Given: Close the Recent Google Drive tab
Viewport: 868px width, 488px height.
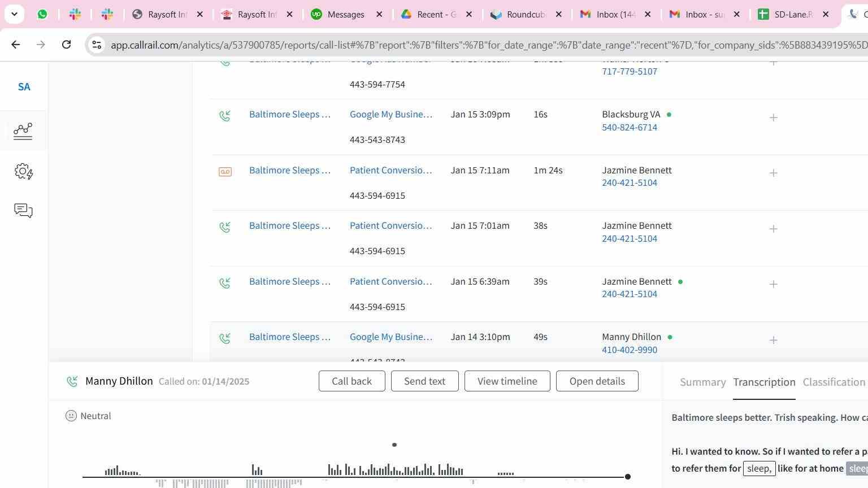Looking at the screenshot, I should (x=468, y=14).
